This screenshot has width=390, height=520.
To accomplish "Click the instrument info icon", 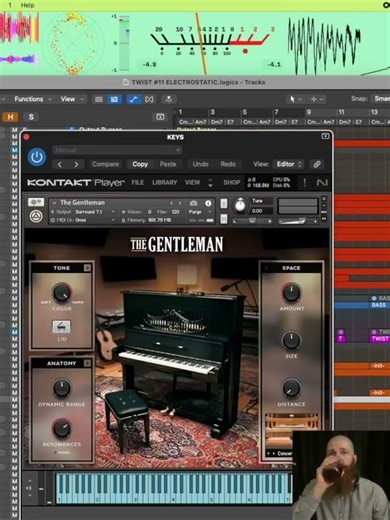I will click(x=208, y=203).
